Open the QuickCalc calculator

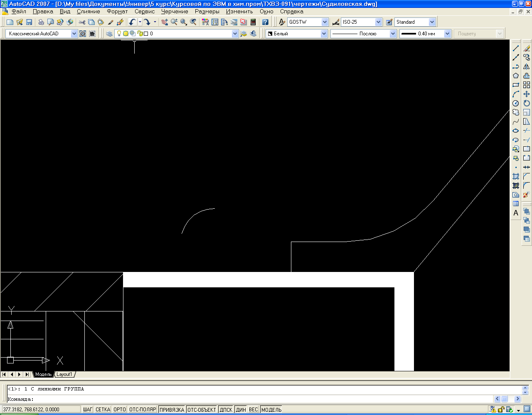[x=253, y=22]
